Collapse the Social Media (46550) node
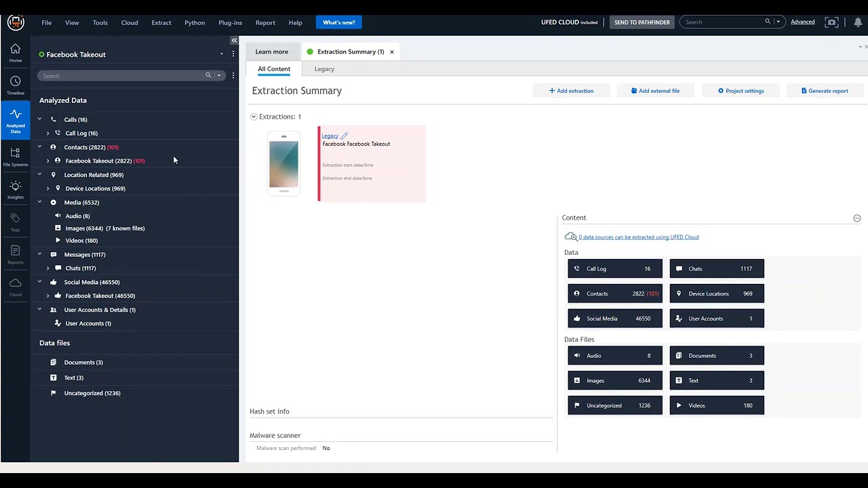The height and width of the screenshot is (488, 868). [39, 282]
